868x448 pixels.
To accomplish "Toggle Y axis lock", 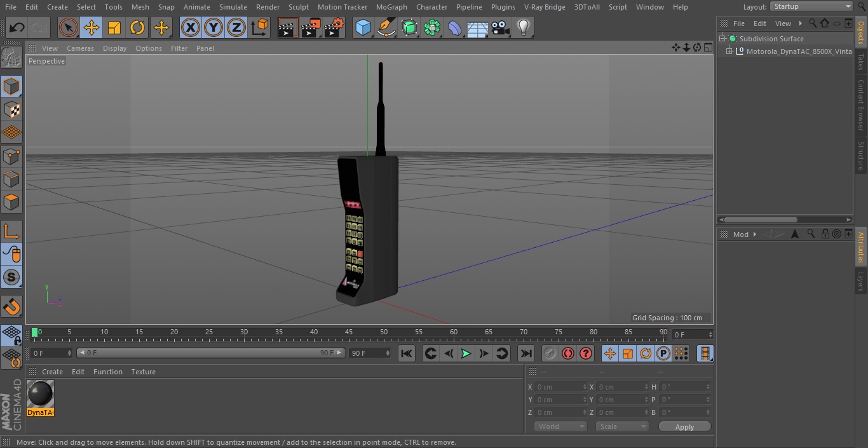I will (214, 27).
